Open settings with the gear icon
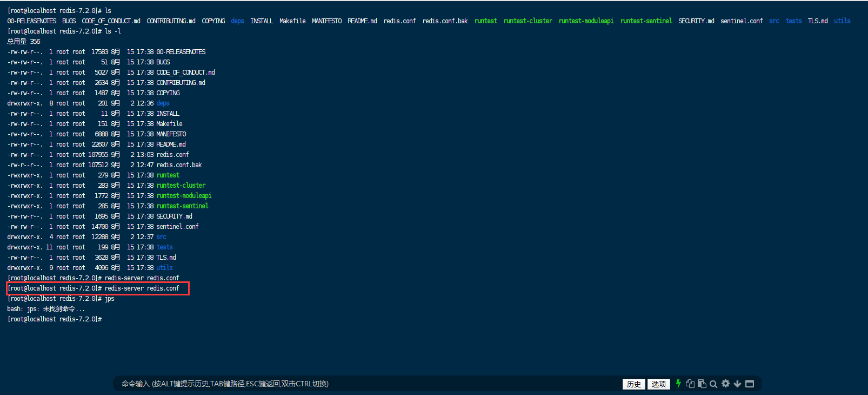 pyautogui.click(x=725, y=384)
